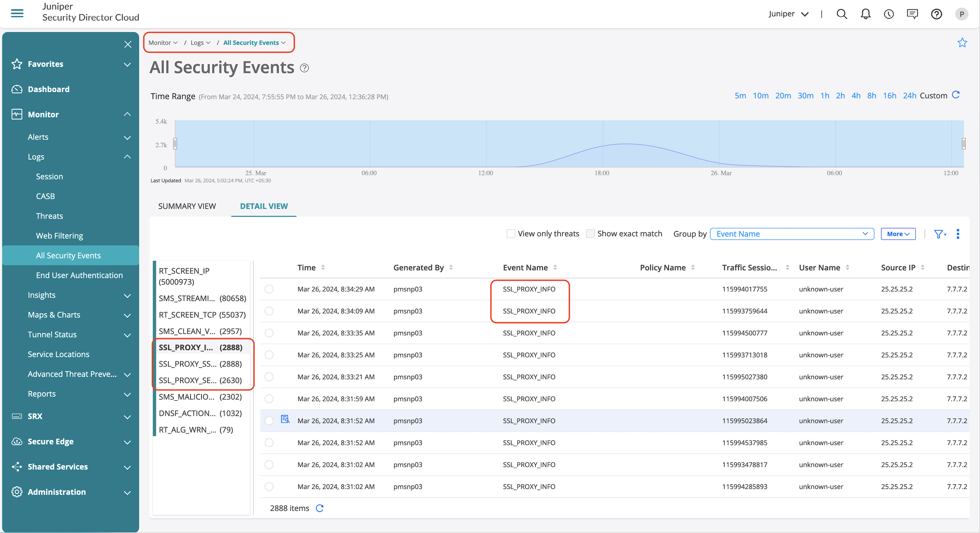The height and width of the screenshot is (533, 980).
Task: Open the hamburger navigation menu
Action: point(17,14)
